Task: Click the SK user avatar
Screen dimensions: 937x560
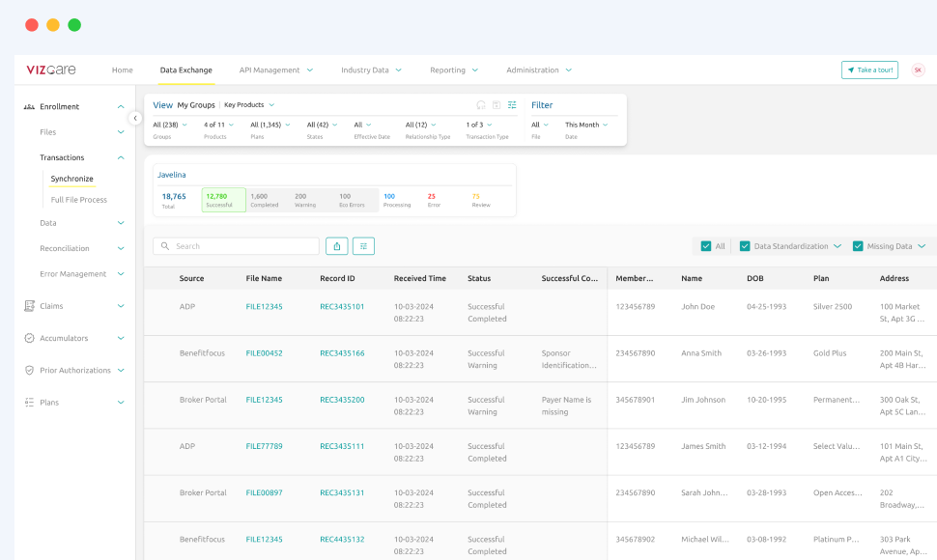Action: point(917,70)
